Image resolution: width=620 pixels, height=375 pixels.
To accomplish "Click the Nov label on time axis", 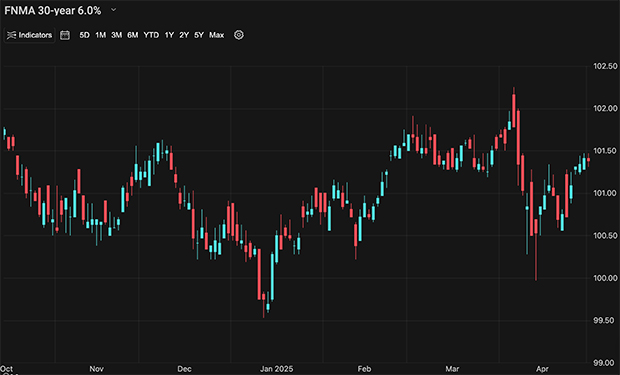I will pos(96,369).
